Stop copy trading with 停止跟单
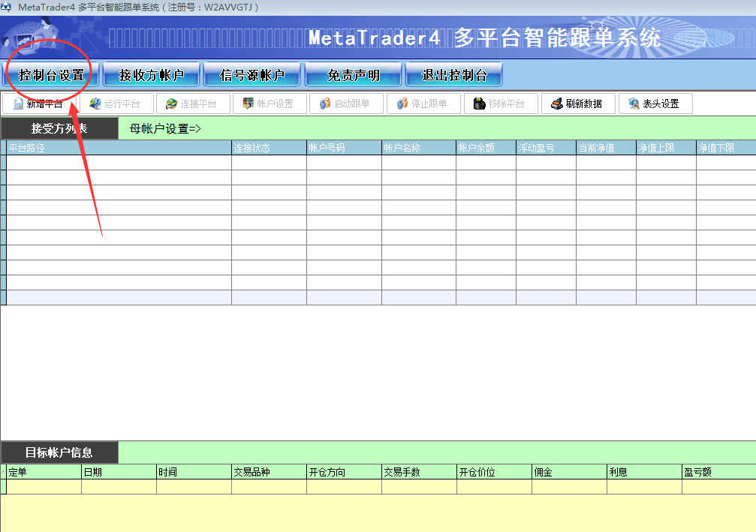 click(x=423, y=104)
